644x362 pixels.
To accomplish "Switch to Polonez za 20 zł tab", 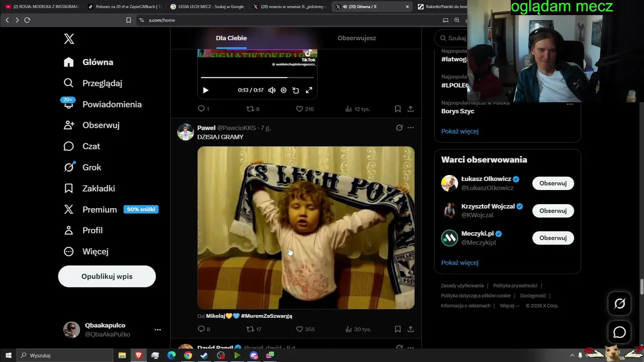I will pyautogui.click(x=124, y=7).
